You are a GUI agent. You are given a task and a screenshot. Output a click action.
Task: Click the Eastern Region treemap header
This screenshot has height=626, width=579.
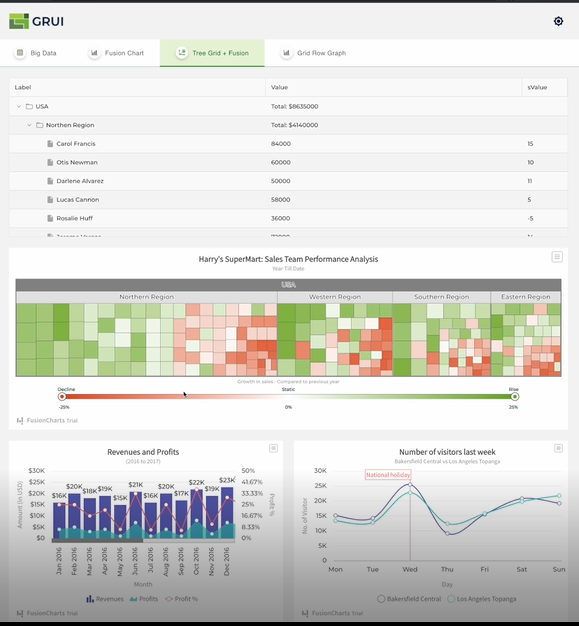pos(525,297)
